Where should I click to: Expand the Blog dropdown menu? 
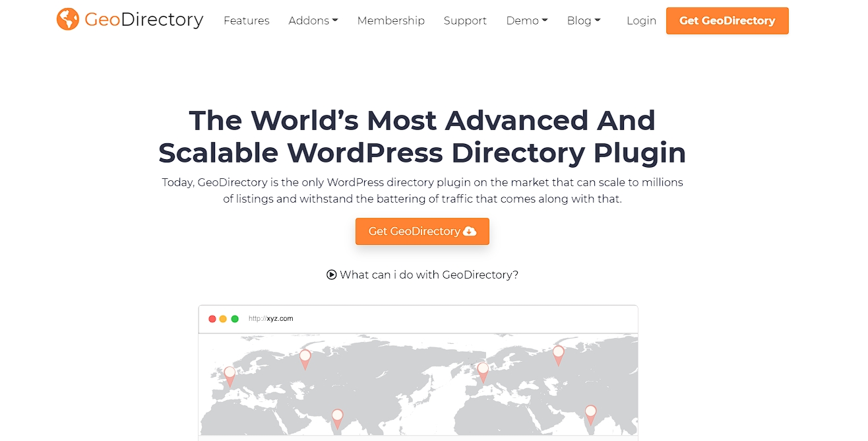point(584,20)
